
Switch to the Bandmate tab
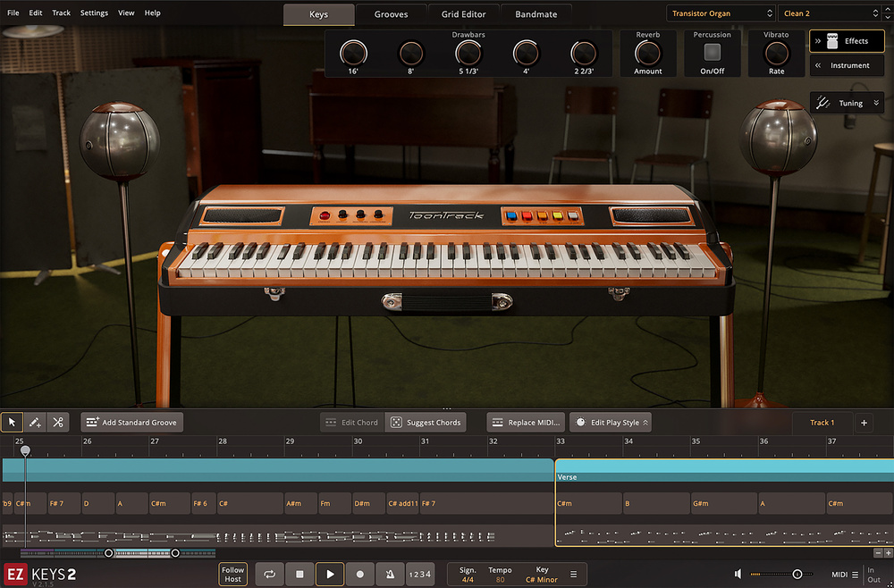tap(536, 14)
